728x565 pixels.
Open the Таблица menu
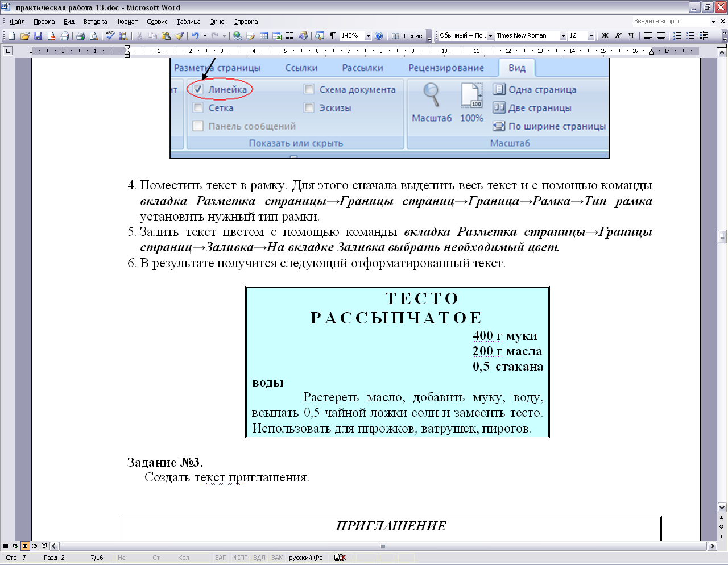188,22
